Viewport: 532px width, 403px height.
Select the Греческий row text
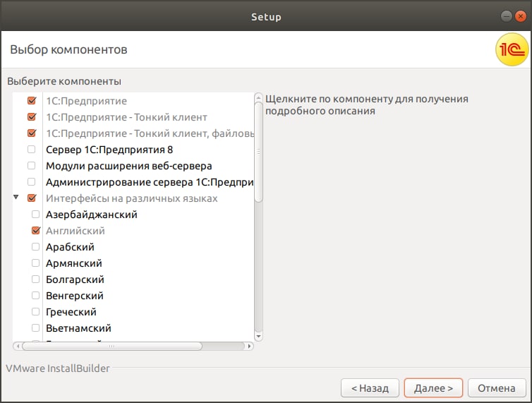71,312
